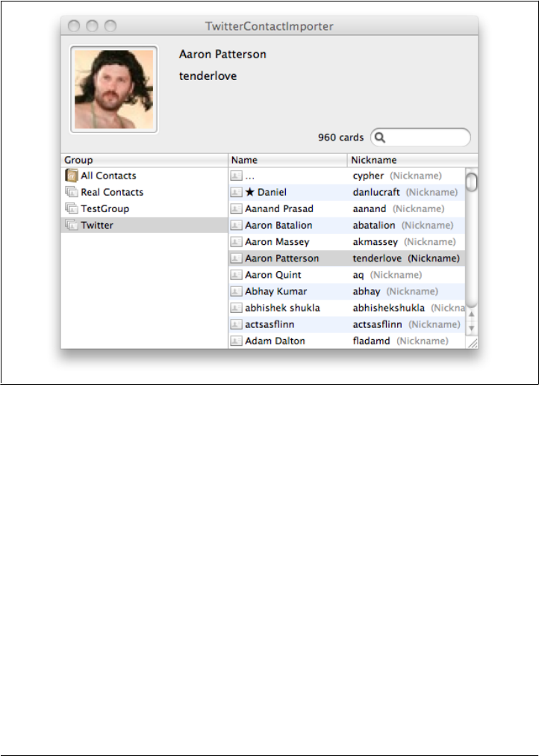Click the contact card icon beside Aaron Massey
Screen dimensions: 539x756
click(236, 241)
